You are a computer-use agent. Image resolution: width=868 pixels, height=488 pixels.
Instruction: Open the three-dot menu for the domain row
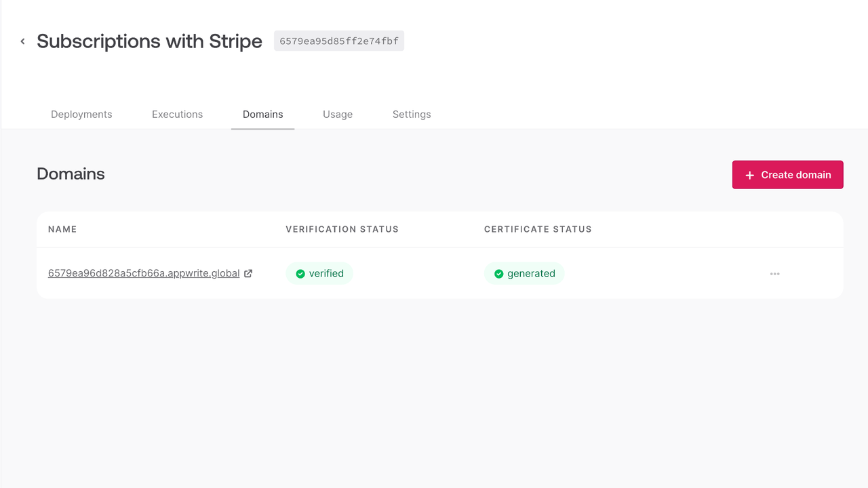pyautogui.click(x=775, y=274)
